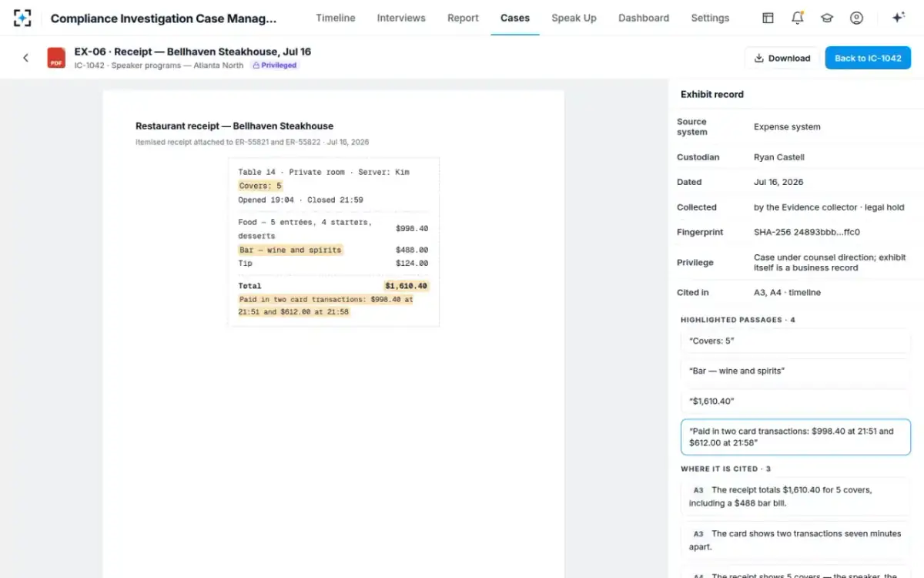Image resolution: width=924 pixels, height=578 pixels.
Task: Click highlighted payment line on receipt
Action: (326, 306)
